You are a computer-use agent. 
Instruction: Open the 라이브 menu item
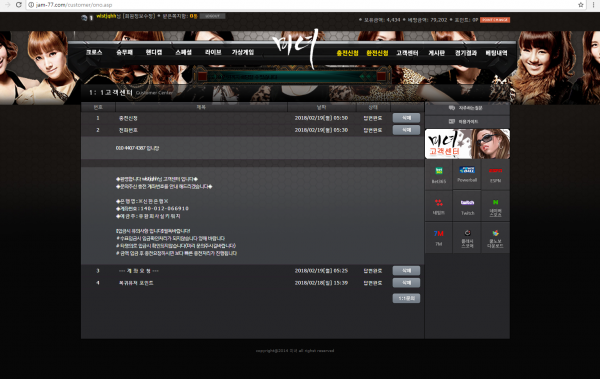click(x=213, y=52)
